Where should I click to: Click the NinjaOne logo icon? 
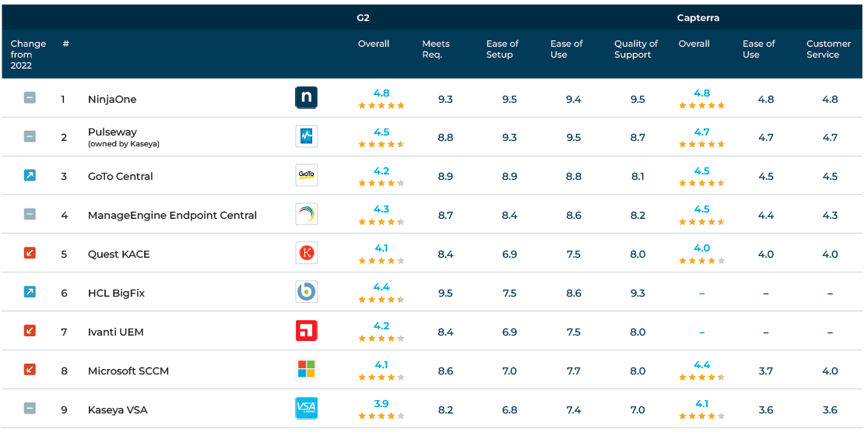tap(306, 98)
